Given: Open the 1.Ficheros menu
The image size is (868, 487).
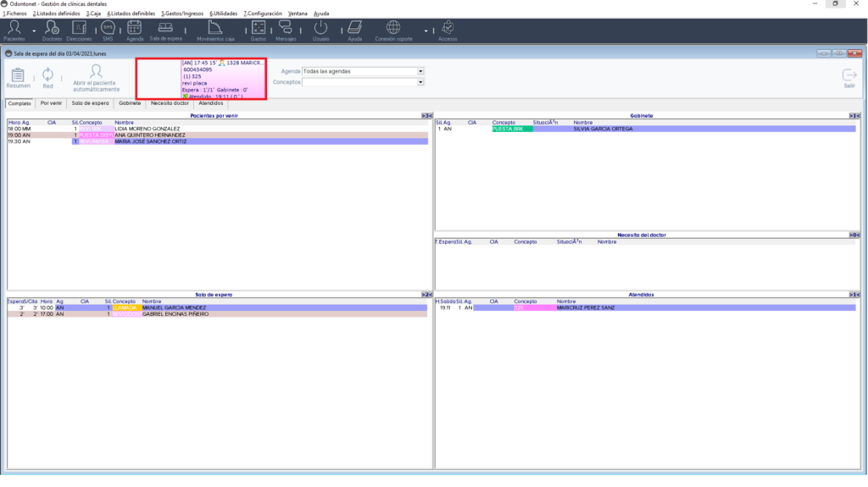Looking at the screenshot, I should (15, 14).
